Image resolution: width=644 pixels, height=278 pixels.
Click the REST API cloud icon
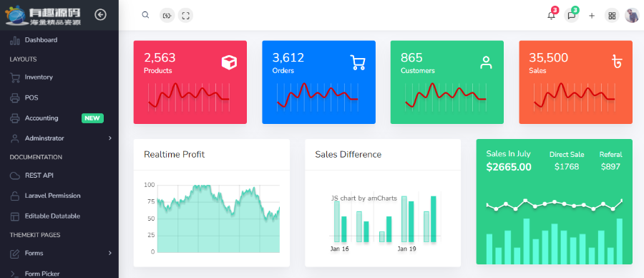coord(15,176)
